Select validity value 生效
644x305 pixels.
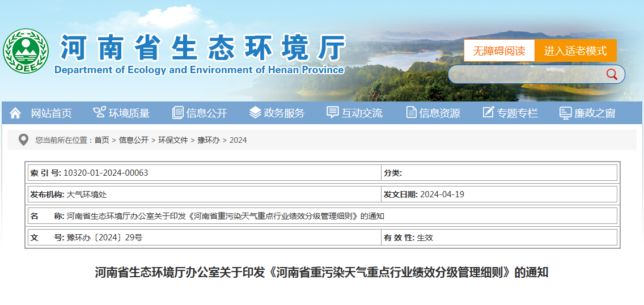tap(425, 238)
